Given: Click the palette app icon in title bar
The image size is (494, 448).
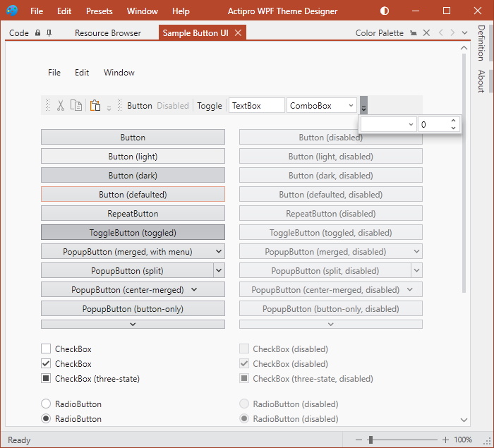Looking at the screenshot, I should [x=12, y=11].
